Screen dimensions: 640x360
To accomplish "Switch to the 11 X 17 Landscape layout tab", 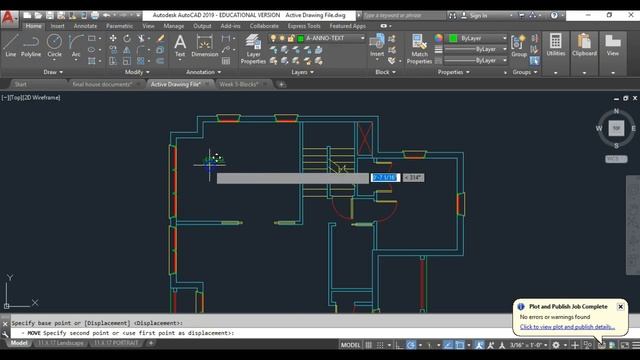I will point(60,343).
